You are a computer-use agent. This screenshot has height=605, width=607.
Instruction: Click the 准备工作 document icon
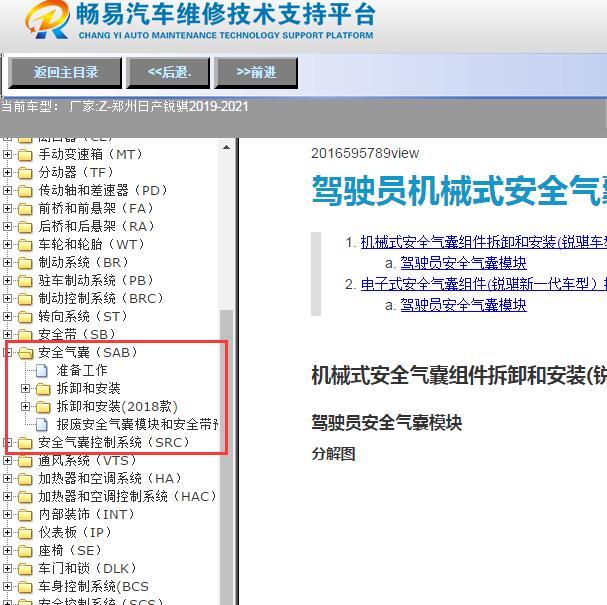[42, 370]
